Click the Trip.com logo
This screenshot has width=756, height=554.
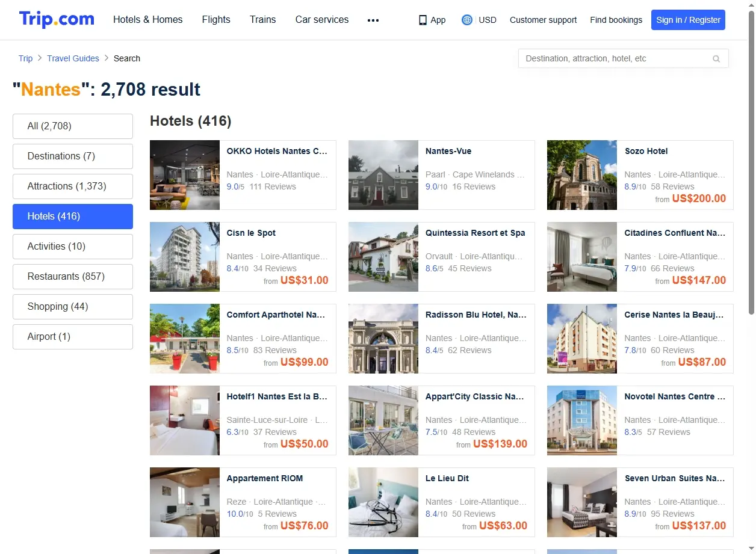tap(57, 19)
